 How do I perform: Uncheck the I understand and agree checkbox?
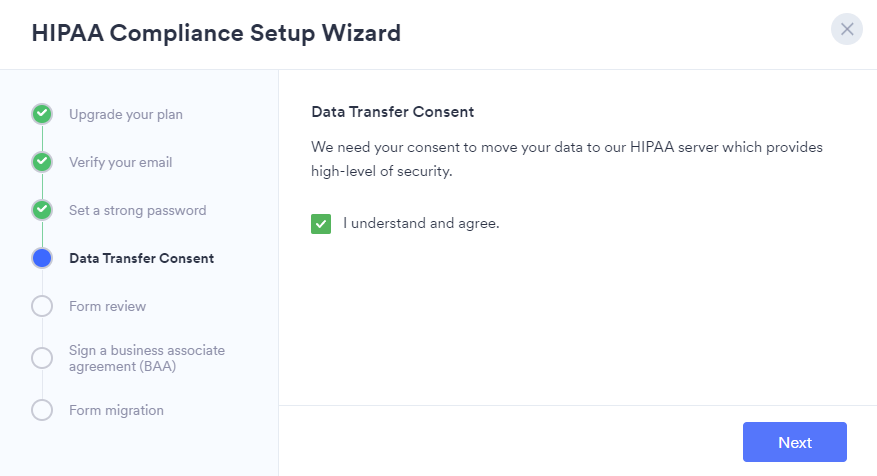point(321,224)
